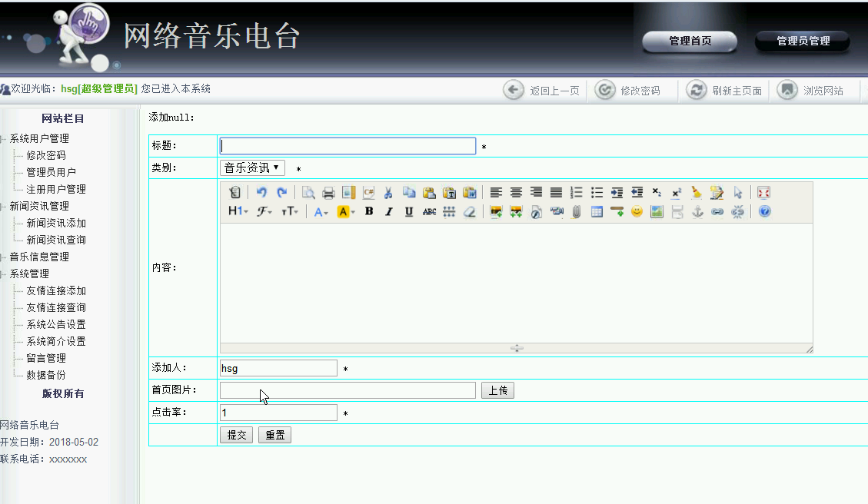Make text italic

click(x=388, y=211)
